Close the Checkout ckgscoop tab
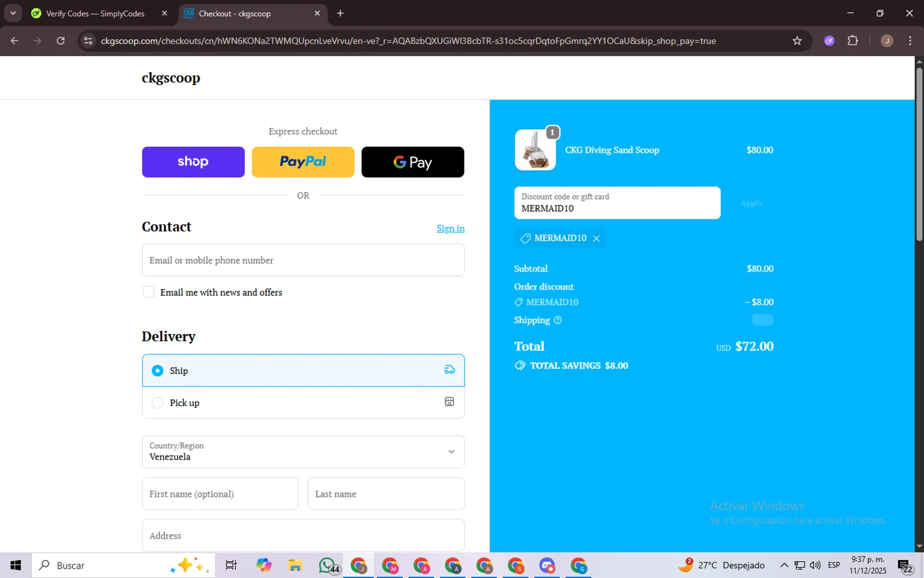This screenshot has height=578, width=924. 317,14
